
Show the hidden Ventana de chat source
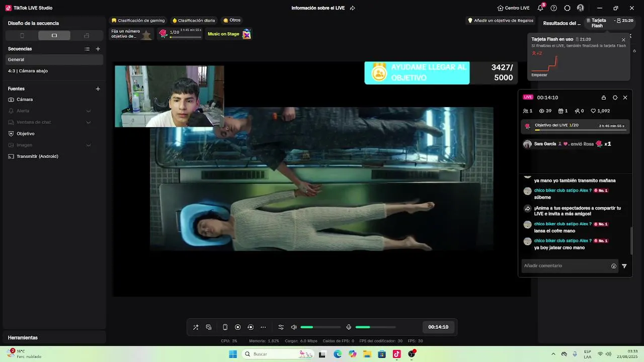[89, 122]
